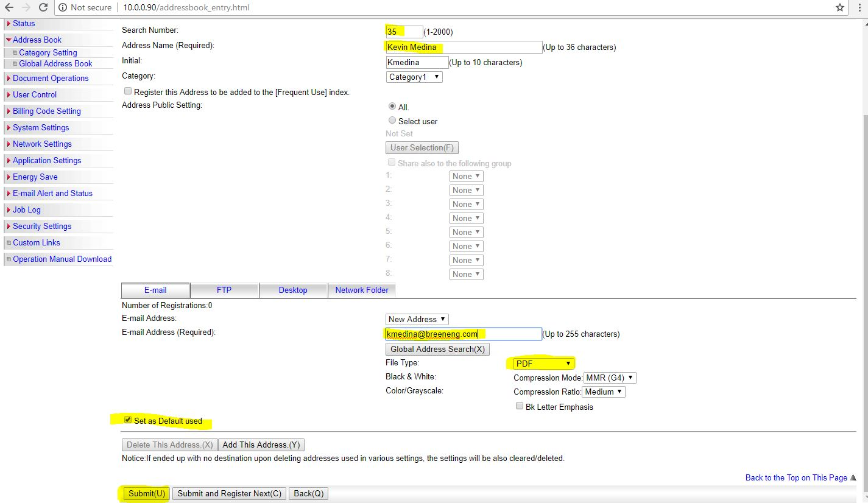Open Category Setting under Address Book
Screen dimensions: 868x503
coord(49,52)
